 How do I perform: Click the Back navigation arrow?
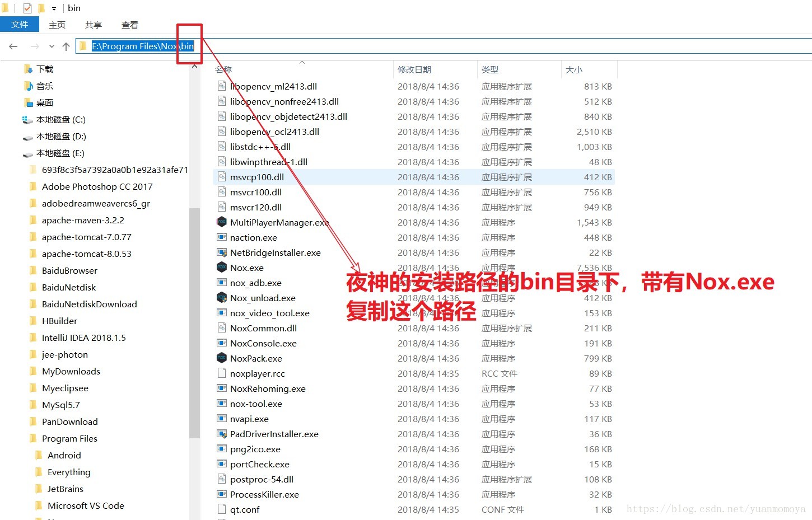pos(13,46)
